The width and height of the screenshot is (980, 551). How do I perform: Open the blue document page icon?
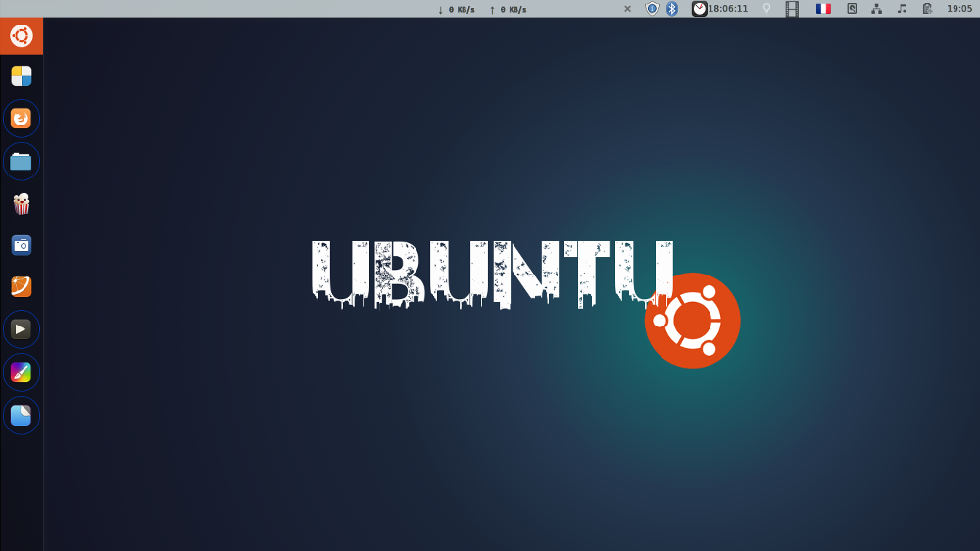[x=22, y=416]
